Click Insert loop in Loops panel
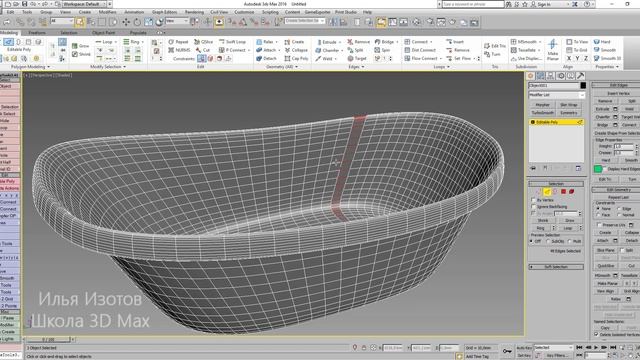 click(455, 42)
